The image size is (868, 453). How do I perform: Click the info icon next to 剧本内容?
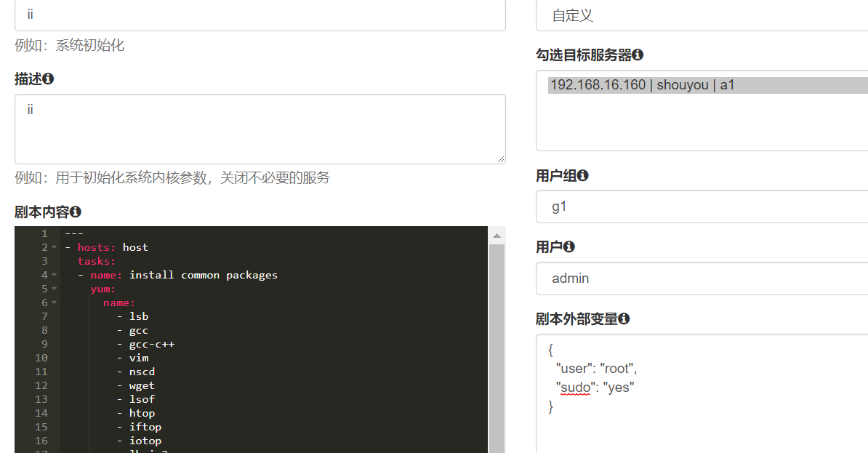point(76,212)
